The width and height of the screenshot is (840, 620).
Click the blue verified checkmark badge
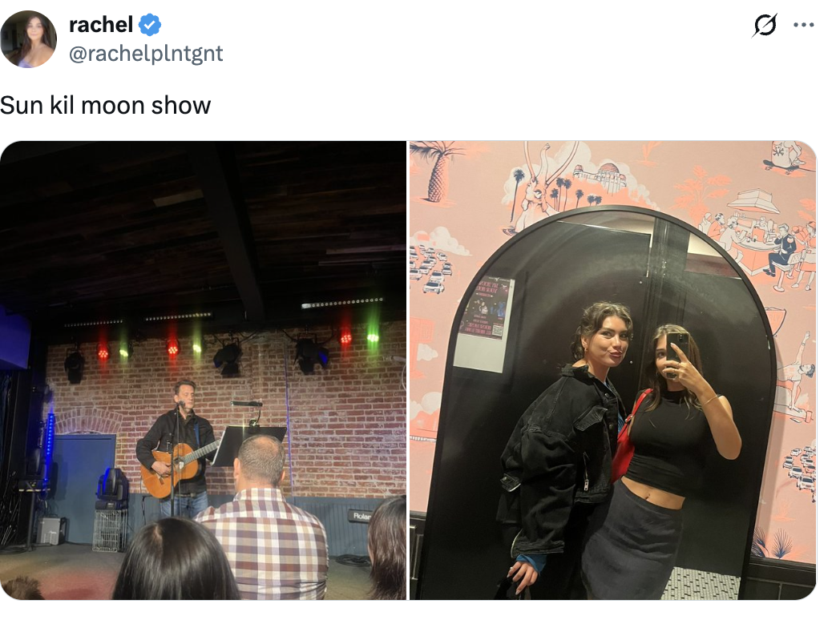[150, 25]
